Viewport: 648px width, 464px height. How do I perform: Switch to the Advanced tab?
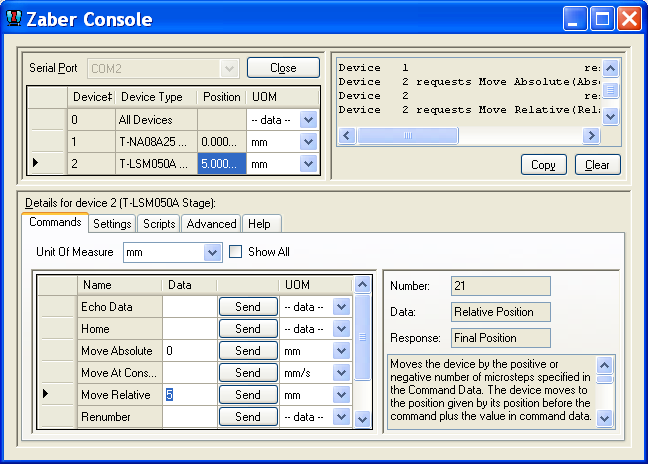[211, 224]
